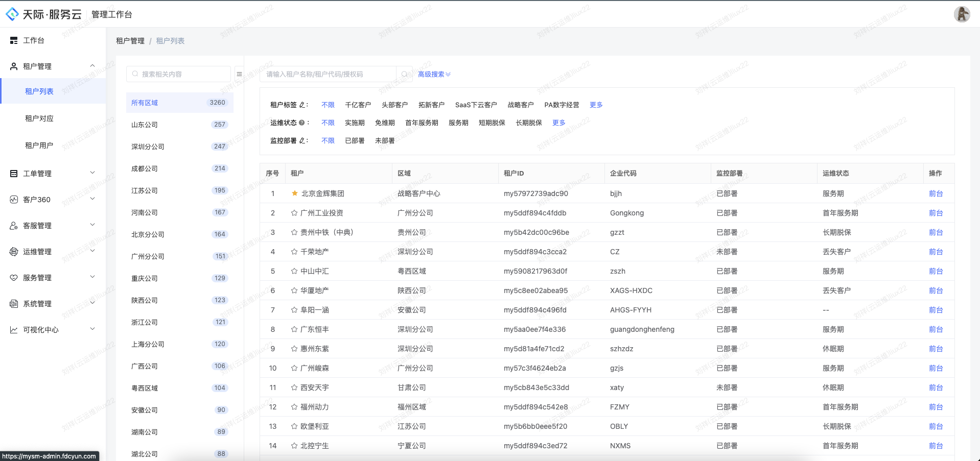Select 成都公司 in region list

[180, 168]
